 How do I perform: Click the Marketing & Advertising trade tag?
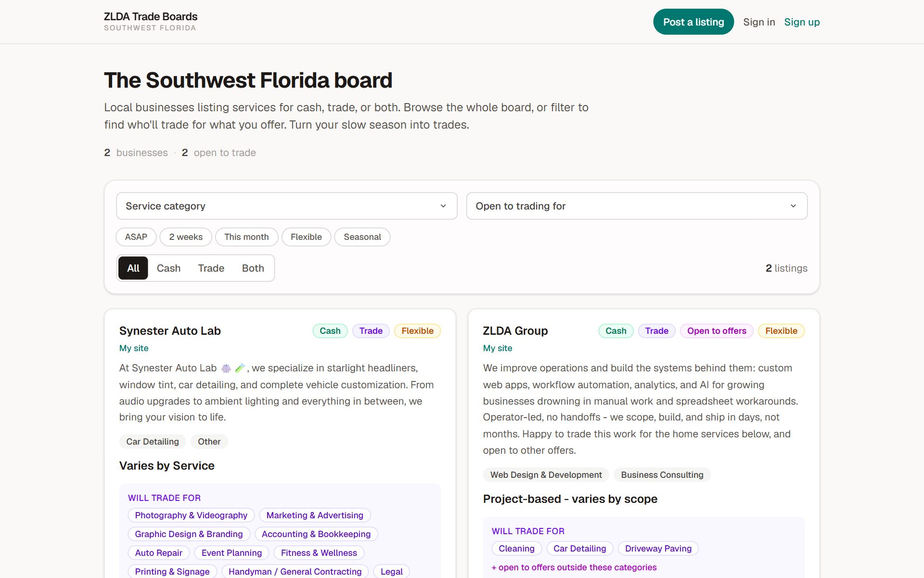[x=315, y=515]
